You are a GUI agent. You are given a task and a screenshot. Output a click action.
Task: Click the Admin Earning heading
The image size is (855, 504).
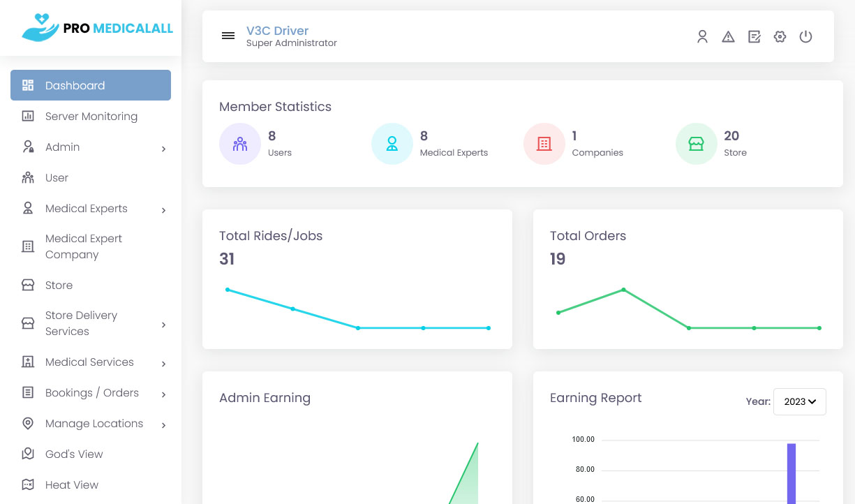point(265,398)
